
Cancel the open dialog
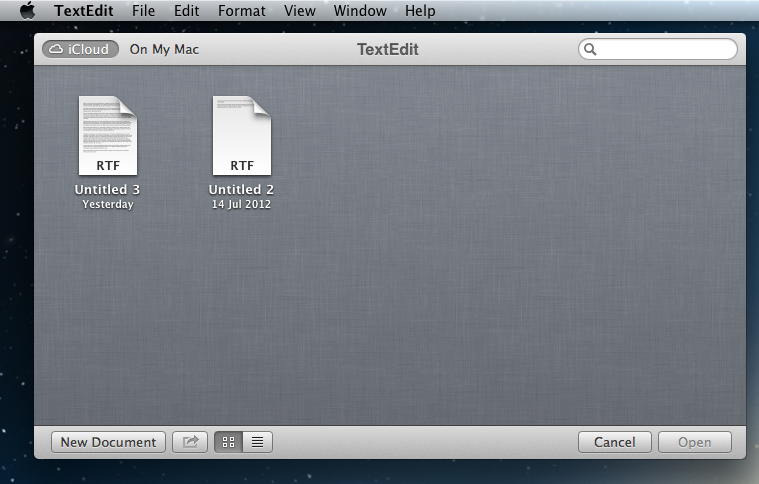click(614, 442)
